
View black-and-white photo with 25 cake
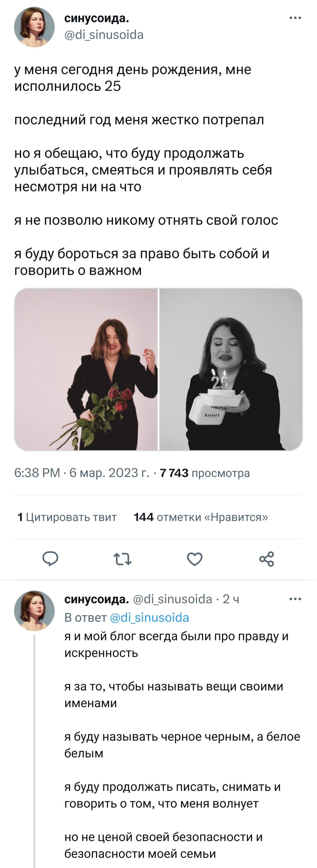(231, 369)
